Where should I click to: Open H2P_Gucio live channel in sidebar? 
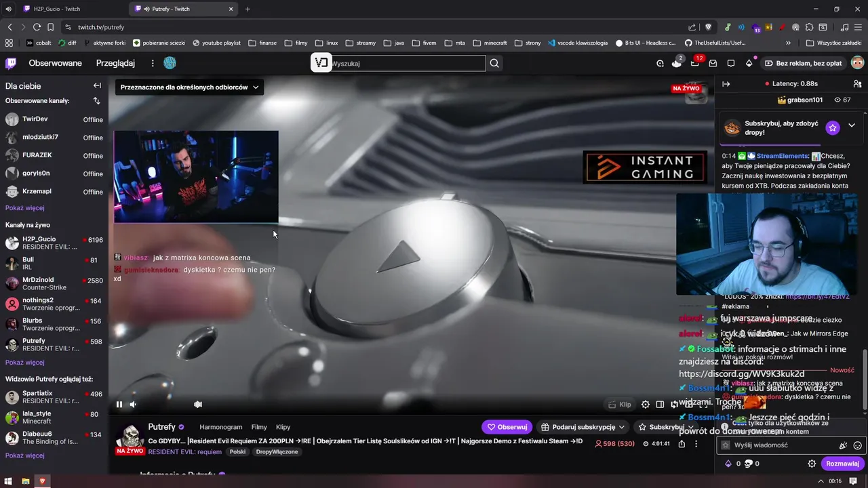pos(54,243)
